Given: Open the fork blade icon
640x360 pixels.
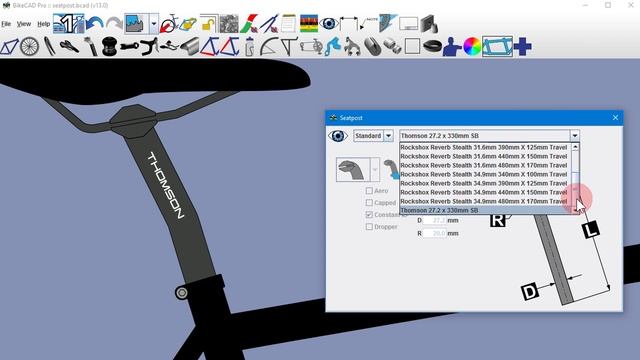Looking at the screenshot, I should (x=49, y=47).
